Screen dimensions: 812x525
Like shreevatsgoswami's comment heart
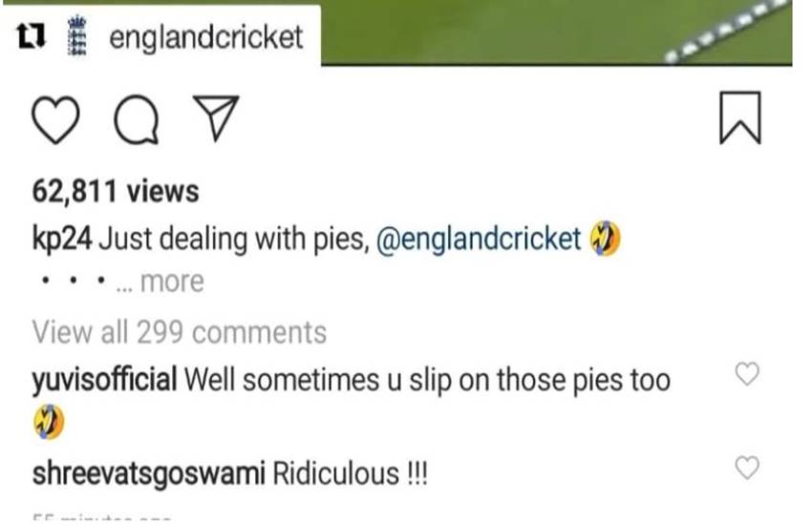(x=747, y=468)
